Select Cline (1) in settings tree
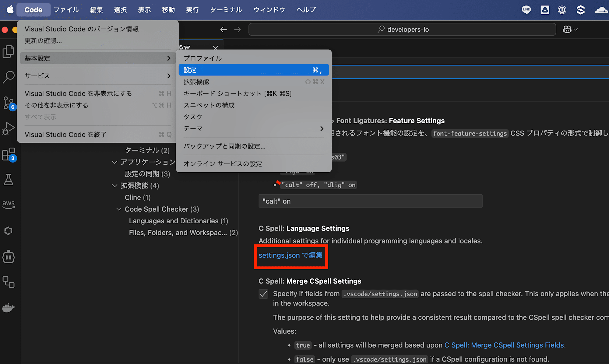Image resolution: width=609 pixels, height=364 pixels. tap(138, 198)
